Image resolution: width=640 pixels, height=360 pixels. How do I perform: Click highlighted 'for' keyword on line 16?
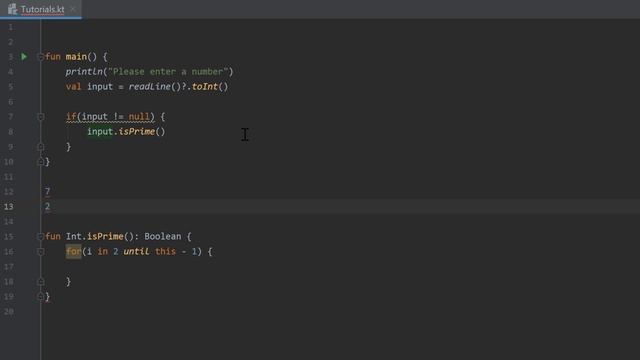(73, 251)
